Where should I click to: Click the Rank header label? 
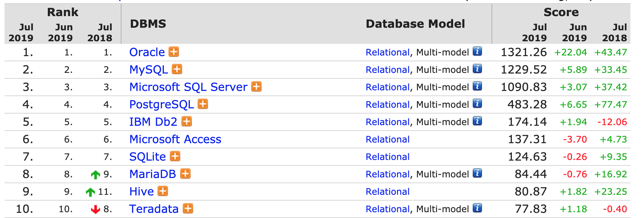coord(63,12)
